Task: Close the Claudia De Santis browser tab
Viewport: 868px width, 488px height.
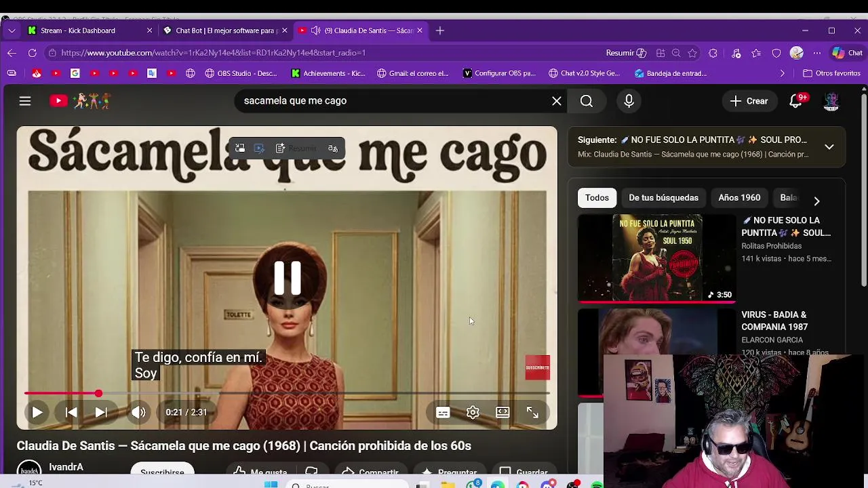Action: (420, 30)
